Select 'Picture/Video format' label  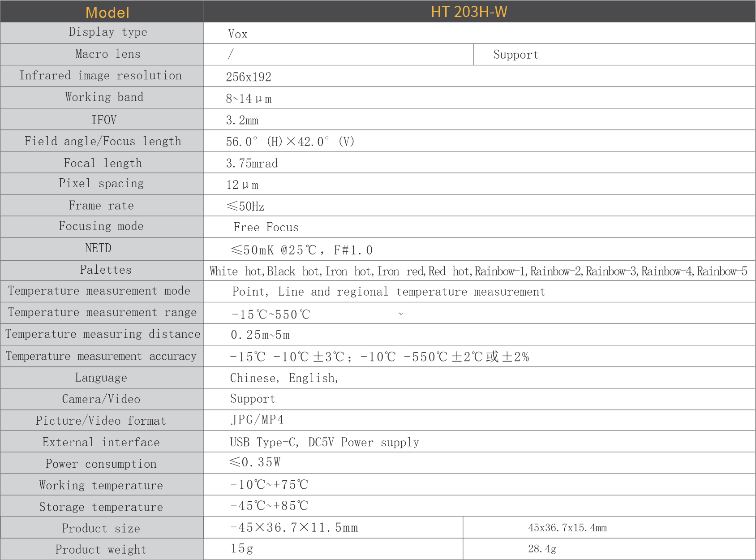[101, 421]
